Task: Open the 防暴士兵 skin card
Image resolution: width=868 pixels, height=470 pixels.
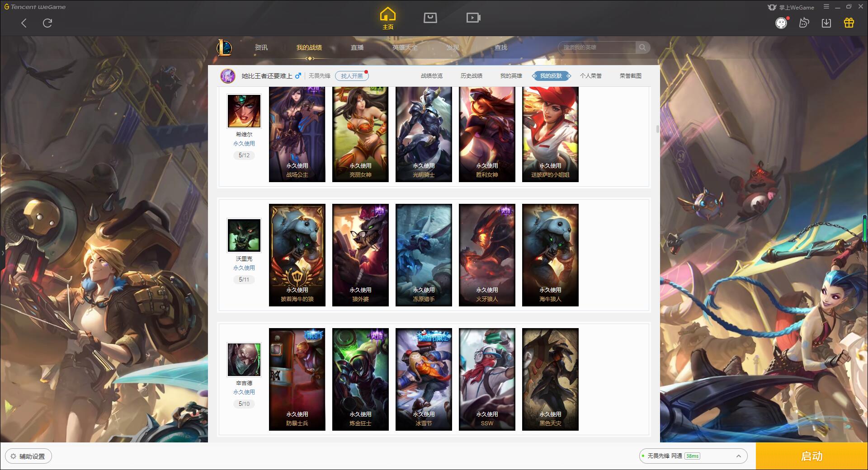Action: point(297,379)
